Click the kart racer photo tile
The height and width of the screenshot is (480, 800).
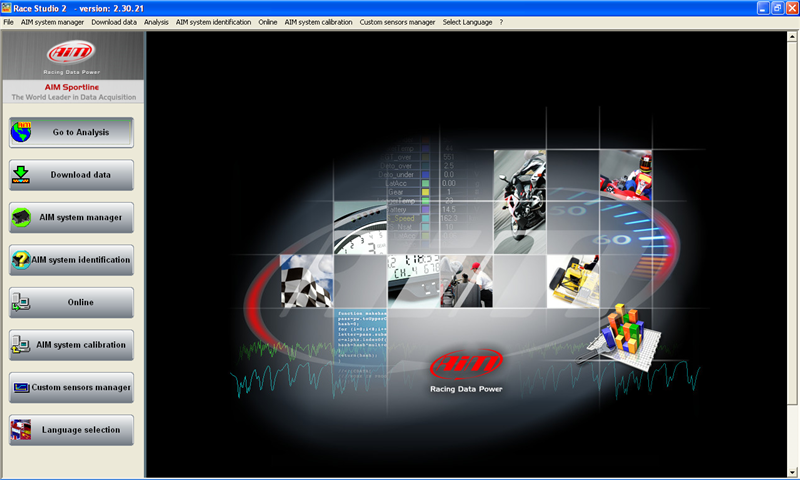[x=626, y=175]
